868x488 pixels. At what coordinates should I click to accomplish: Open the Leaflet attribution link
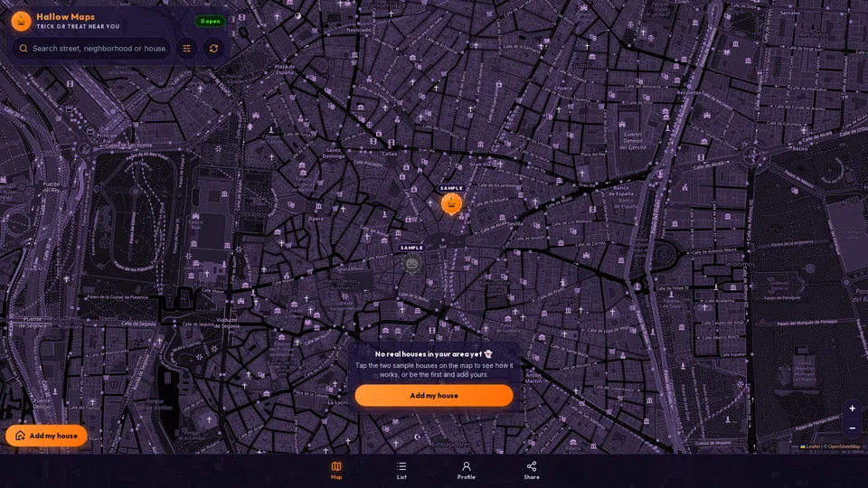click(810, 446)
